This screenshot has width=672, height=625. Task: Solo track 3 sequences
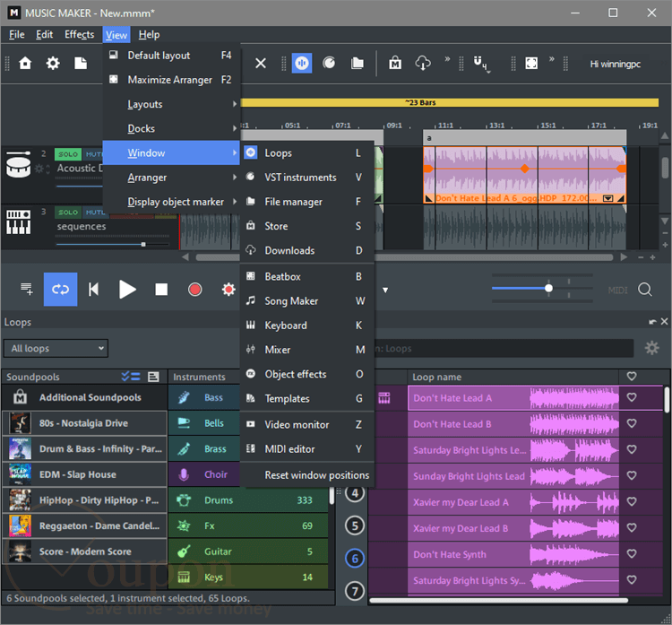coord(68,213)
